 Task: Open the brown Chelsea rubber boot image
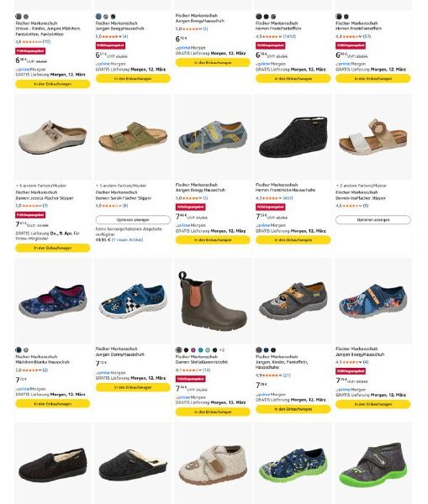(213, 302)
